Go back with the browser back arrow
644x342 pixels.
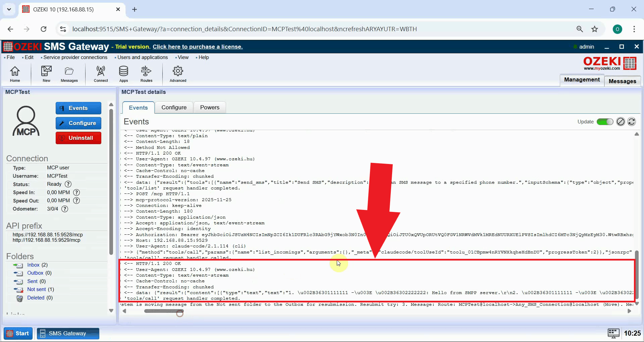(x=10, y=29)
